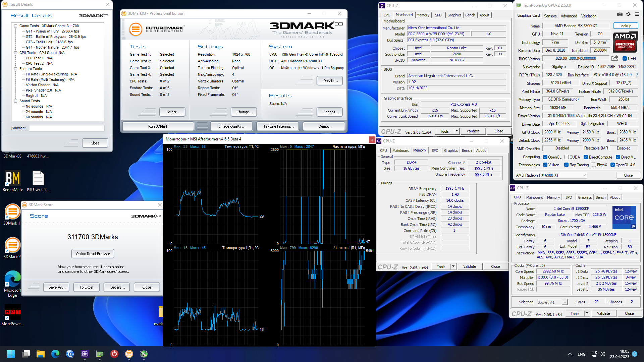
Task: Select GT1 - Wings of Fury result row
Action: 52,31
